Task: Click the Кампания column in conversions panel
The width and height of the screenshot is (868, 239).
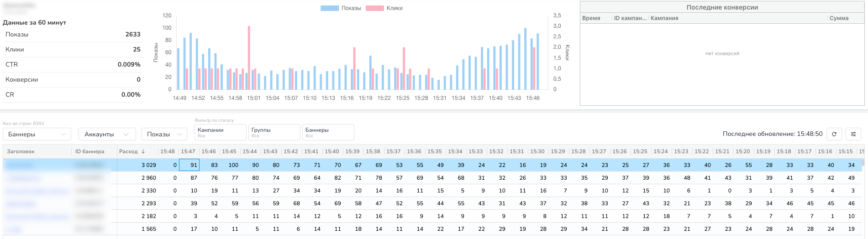Action: [x=664, y=18]
